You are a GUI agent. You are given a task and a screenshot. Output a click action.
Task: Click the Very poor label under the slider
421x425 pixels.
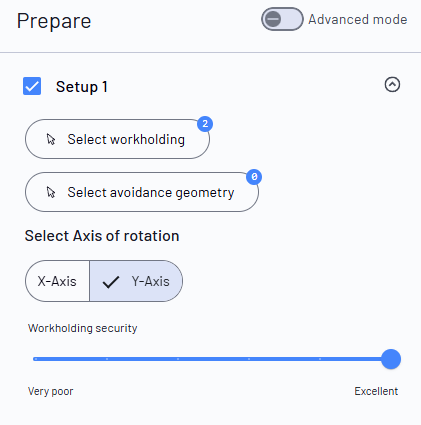tap(50, 391)
